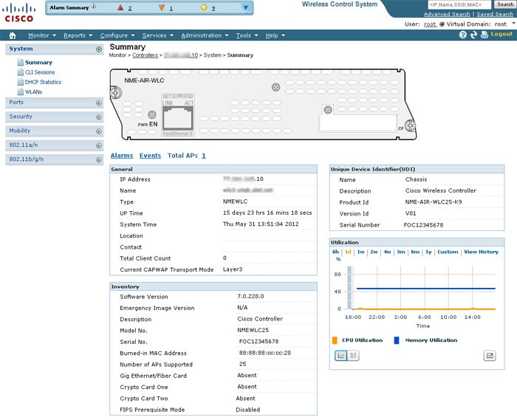Open the help question mark icon

tap(463, 35)
